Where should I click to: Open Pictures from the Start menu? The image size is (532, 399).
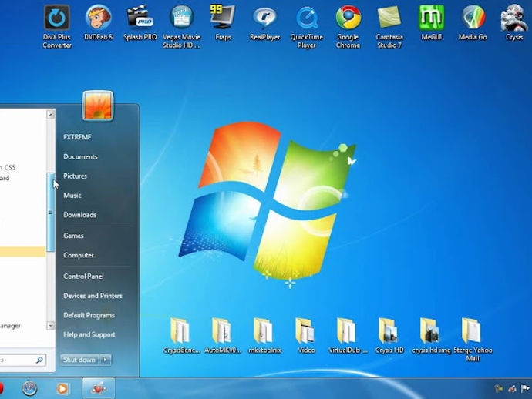click(x=75, y=176)
